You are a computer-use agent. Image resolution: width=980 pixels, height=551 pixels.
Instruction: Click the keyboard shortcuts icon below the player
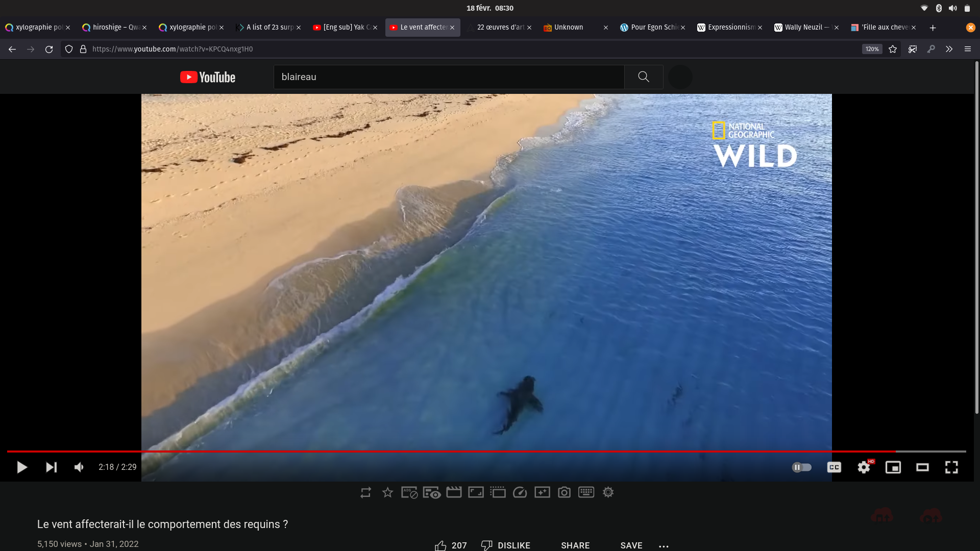coord(586,492)
